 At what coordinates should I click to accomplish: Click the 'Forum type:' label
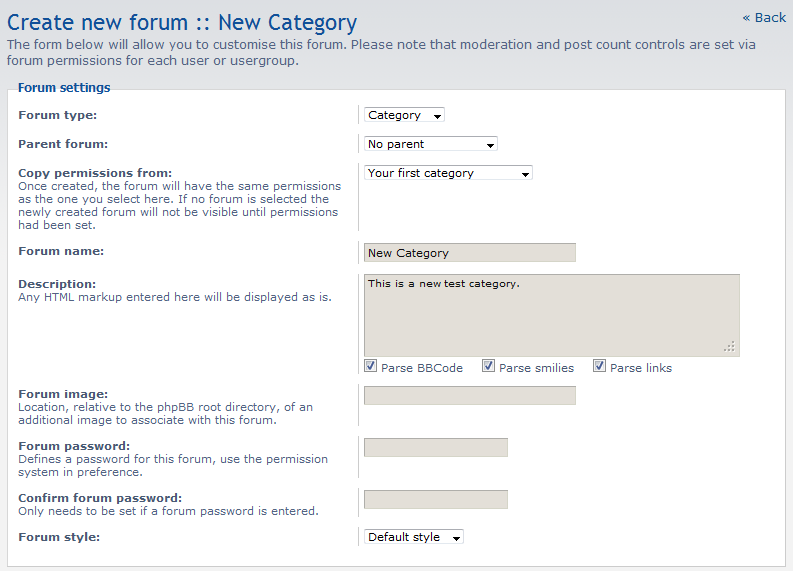(58, 115)
